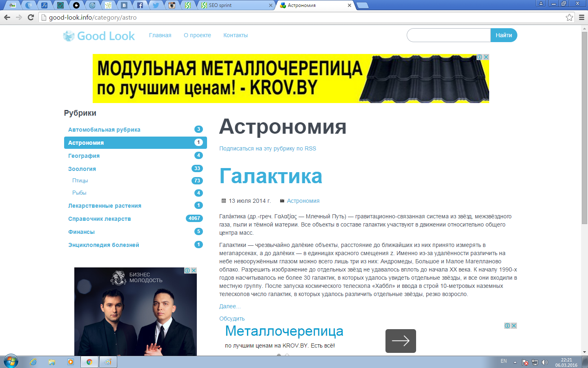Click the arrow button in bottom ad

click(401, 341)
